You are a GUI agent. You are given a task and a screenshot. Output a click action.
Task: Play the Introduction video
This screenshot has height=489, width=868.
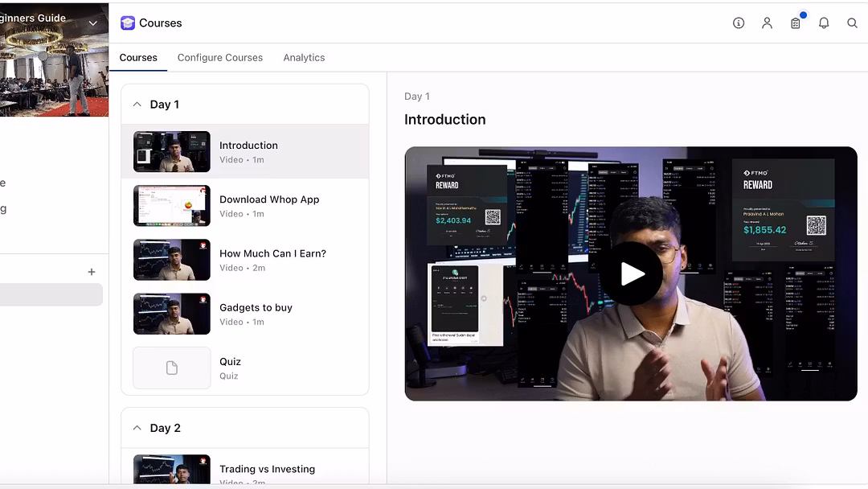(632, 273)
